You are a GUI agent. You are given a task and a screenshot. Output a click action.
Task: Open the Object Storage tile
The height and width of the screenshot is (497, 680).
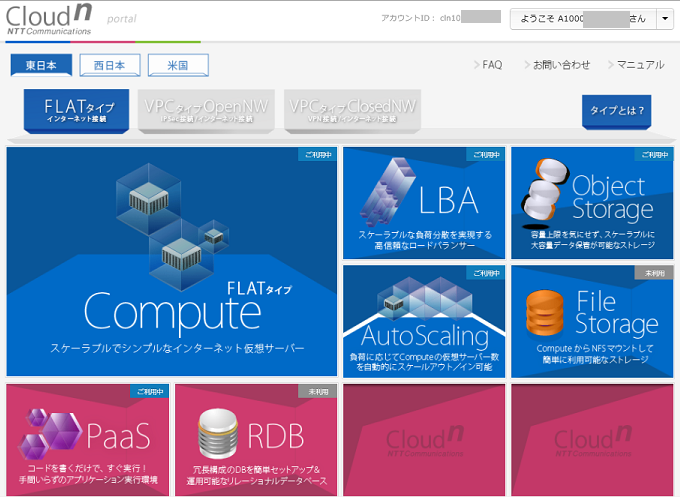(x=592, y=202)
